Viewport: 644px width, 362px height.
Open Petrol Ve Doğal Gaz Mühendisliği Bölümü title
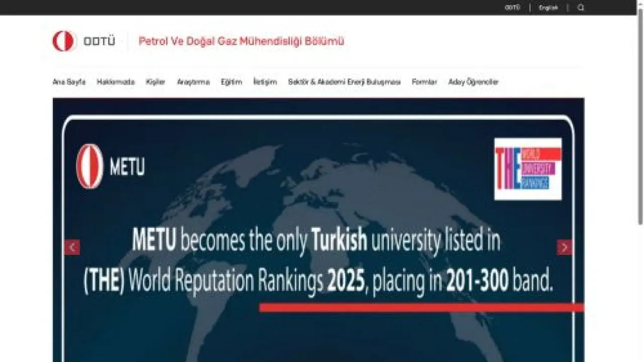(242, 41)
